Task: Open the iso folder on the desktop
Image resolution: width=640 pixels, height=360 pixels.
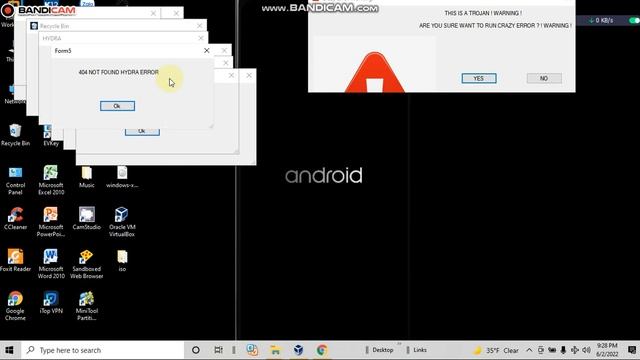Action: pyautogui.click(x=122, y=260)
